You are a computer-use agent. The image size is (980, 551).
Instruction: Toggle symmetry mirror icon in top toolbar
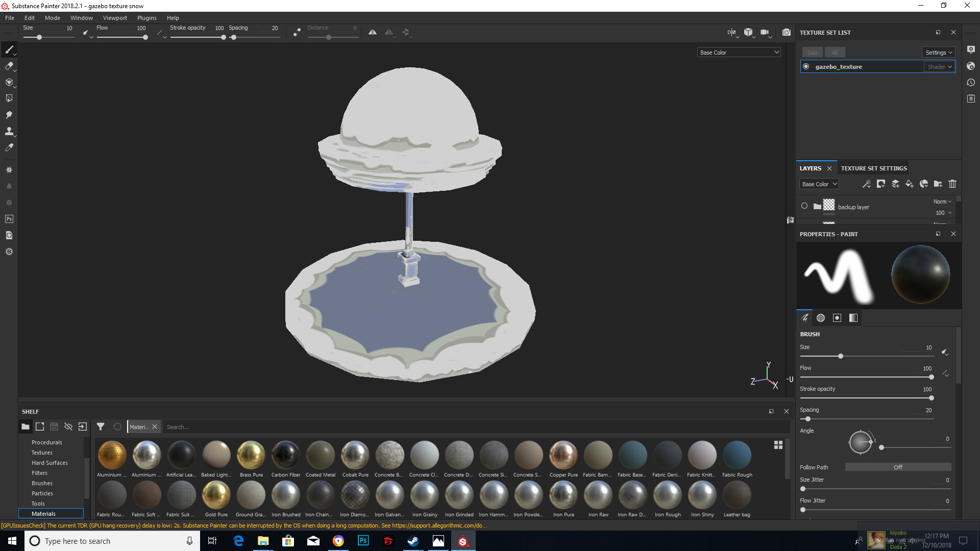[373, 32]
